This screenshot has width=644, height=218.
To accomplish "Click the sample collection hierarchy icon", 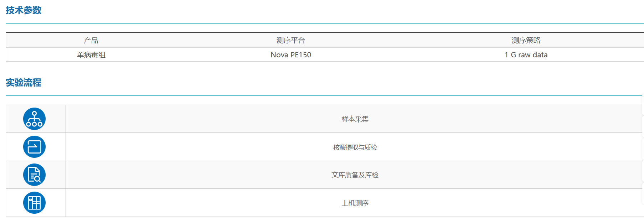I will point(34,119).
